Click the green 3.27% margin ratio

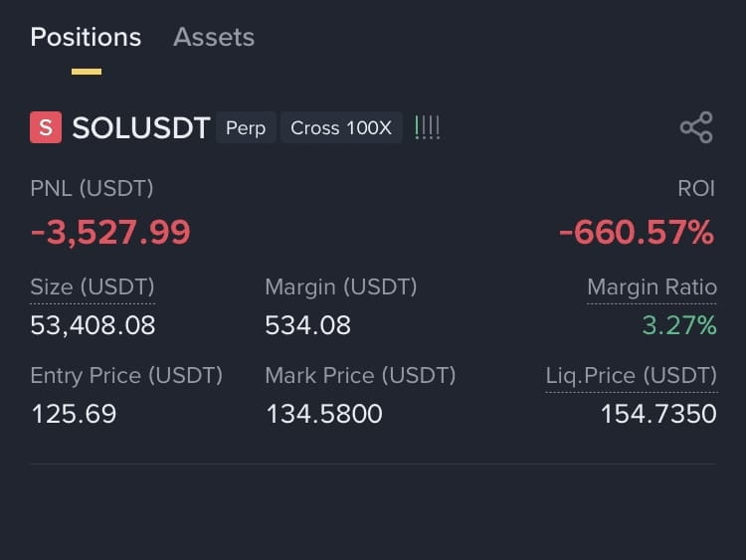tap(679, 325)
